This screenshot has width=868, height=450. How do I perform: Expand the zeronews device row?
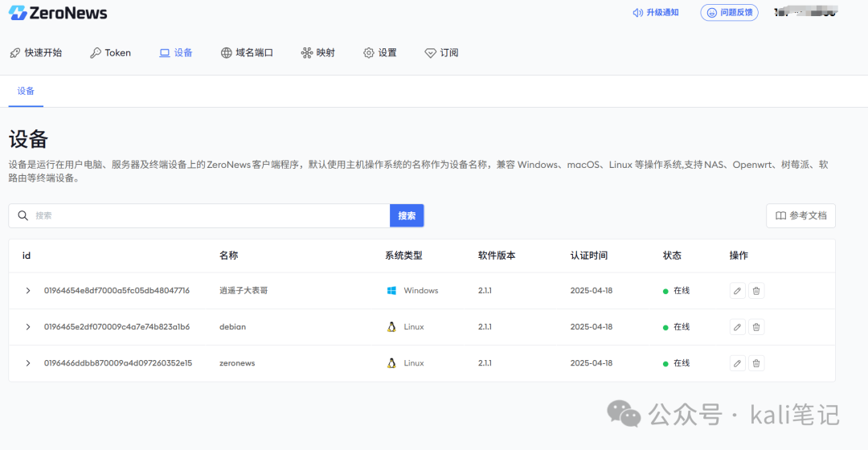coord(28,363)
